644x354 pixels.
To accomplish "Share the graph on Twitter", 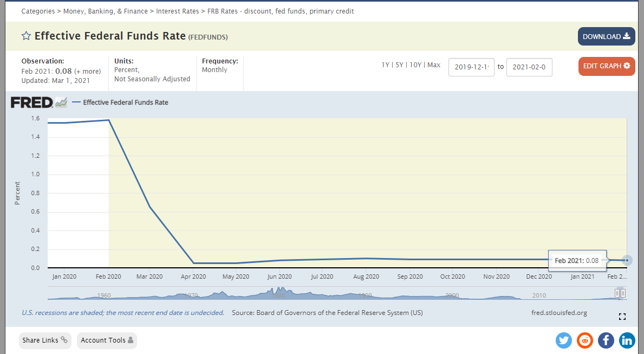I will (564, 340).
